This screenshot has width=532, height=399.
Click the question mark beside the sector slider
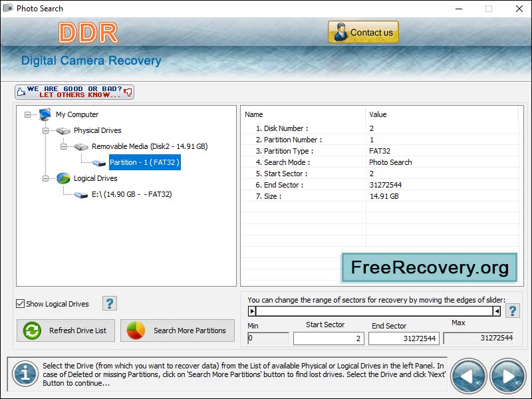(511, 309)
